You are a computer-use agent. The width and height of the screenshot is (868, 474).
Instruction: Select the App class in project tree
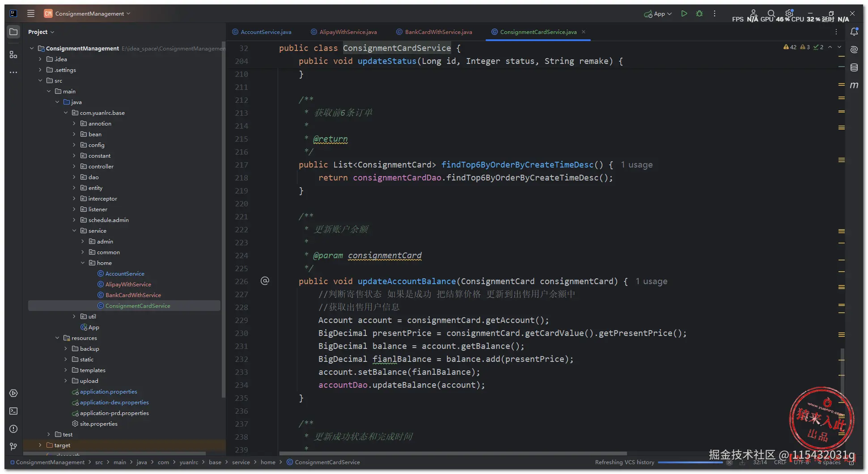click(x=90, y=327)
